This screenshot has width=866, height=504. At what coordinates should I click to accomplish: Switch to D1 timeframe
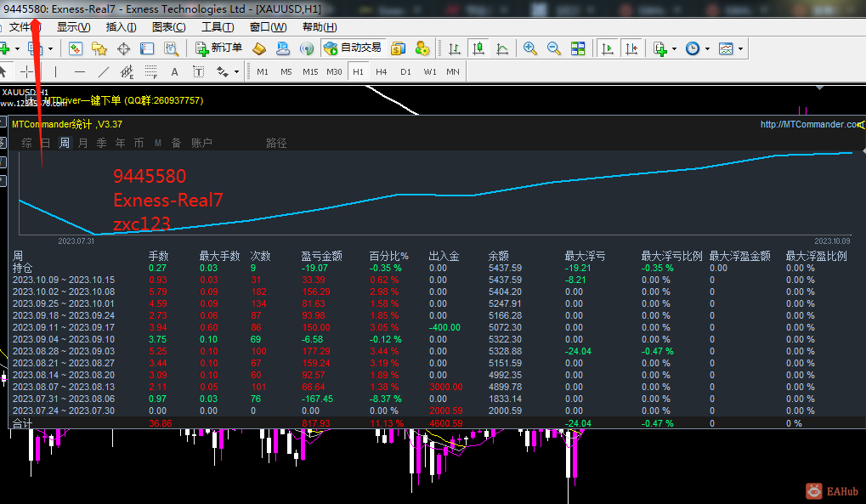click(406, 72)
